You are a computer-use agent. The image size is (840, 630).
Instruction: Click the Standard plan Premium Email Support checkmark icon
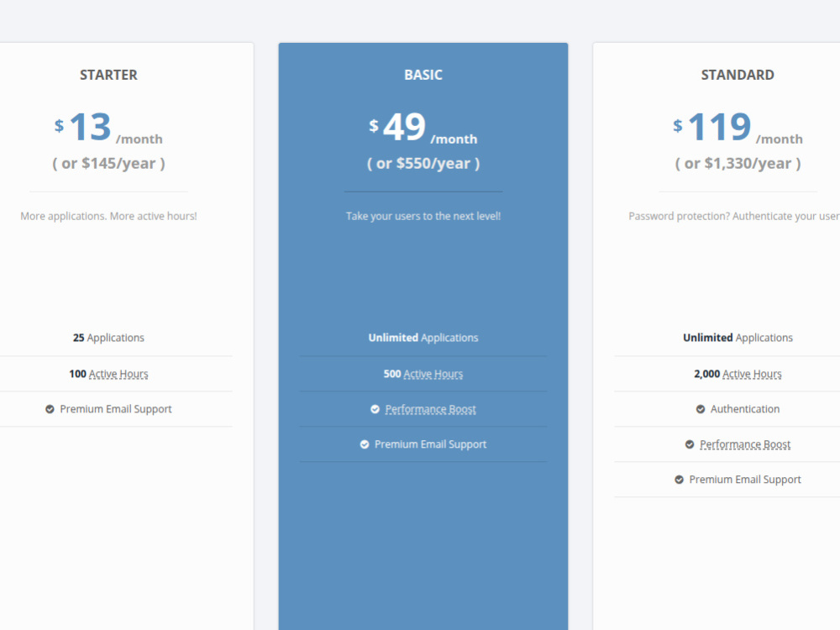679,480
